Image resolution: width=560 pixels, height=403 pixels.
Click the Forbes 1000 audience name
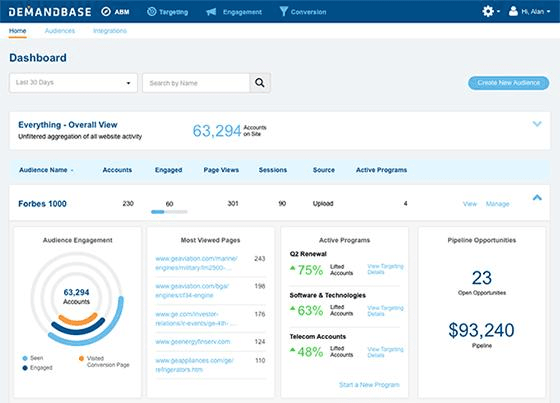coord(42,204)
